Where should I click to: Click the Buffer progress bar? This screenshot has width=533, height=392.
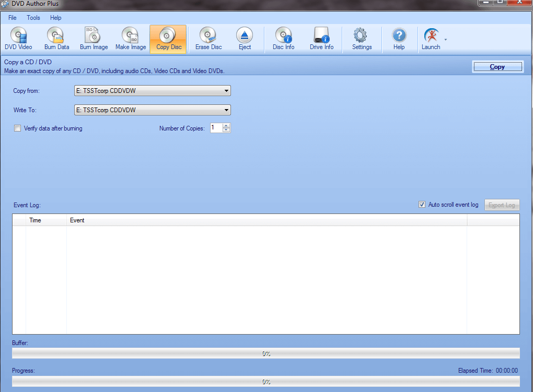pos(266,353)
